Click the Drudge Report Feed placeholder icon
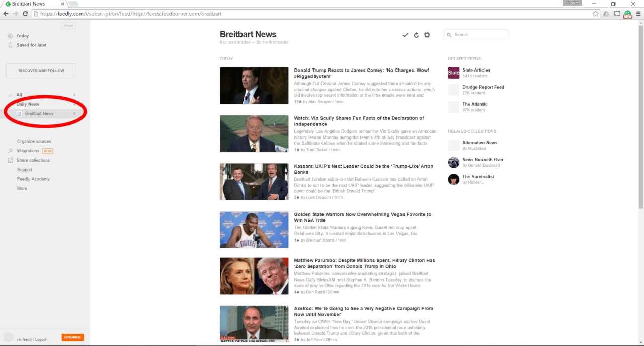This screenshot has height=346, width=644. point(454,90)
